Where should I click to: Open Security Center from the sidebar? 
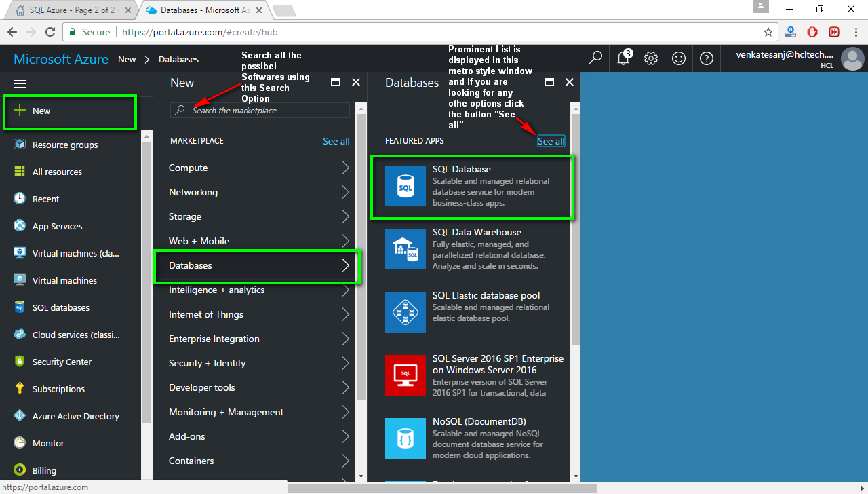point(62,361)
